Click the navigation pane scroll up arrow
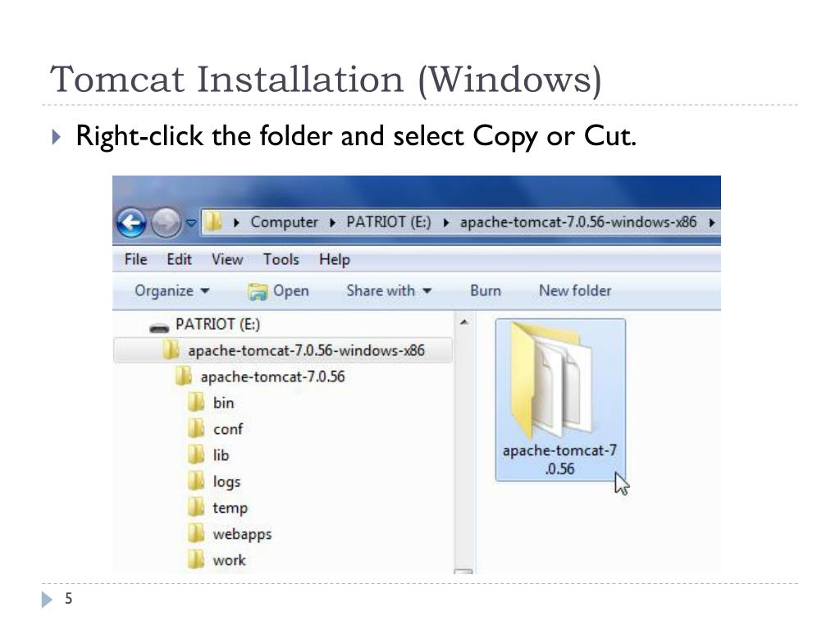Screen dimensions: 840x630 click(x=464, y=322)
